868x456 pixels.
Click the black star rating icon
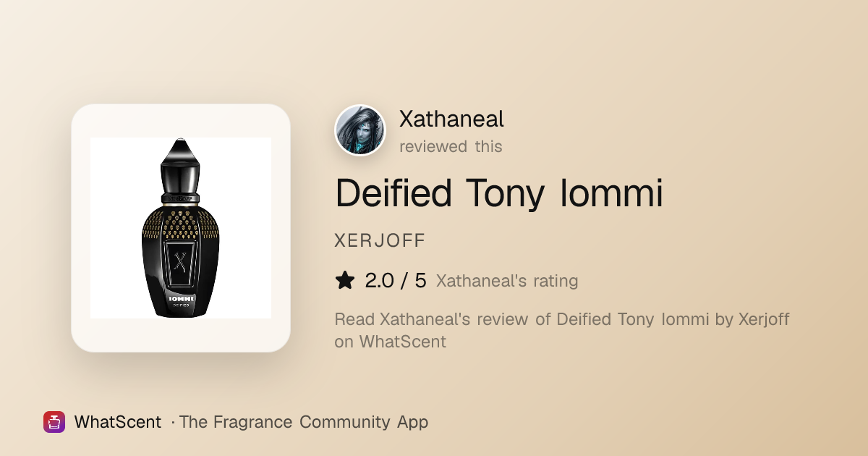[345, 281]
